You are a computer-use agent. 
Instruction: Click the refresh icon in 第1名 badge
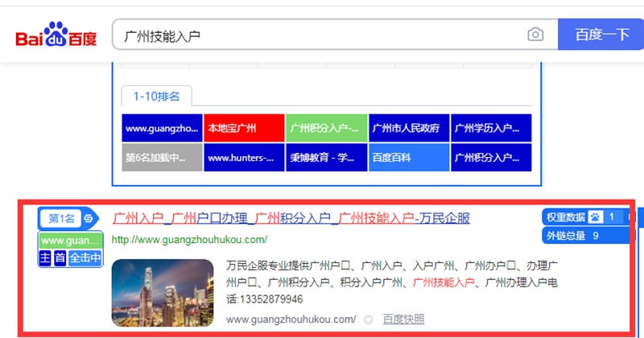pos(89,218)
